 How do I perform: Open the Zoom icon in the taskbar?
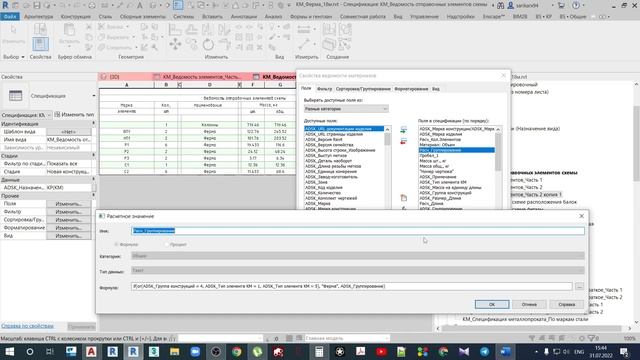click(x=195, y=351)
